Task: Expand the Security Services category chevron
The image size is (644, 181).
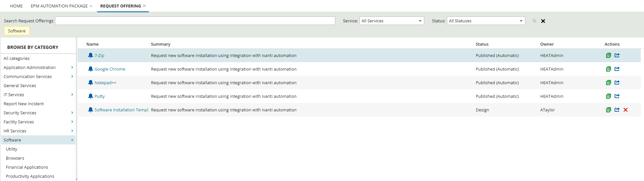Action: click(72, 113)
